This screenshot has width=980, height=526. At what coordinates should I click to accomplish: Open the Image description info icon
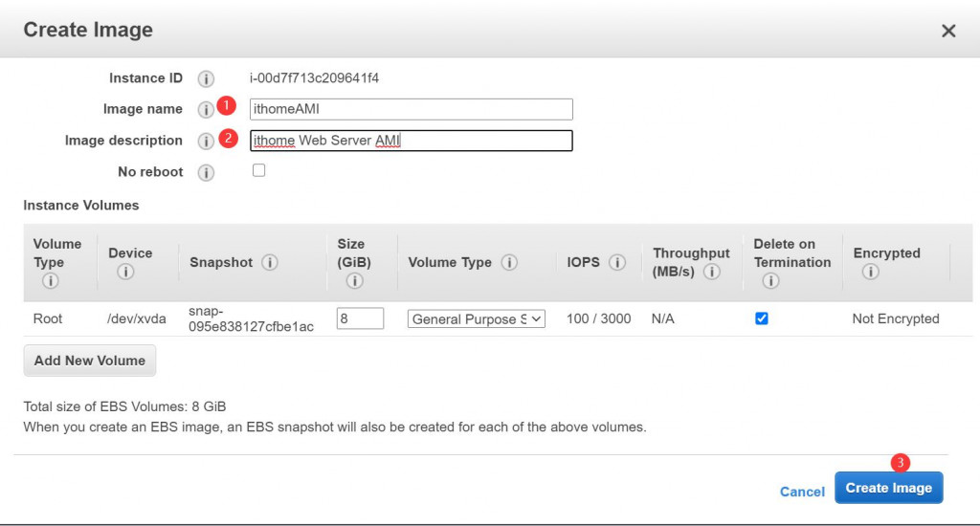click(x=206, y=142)
